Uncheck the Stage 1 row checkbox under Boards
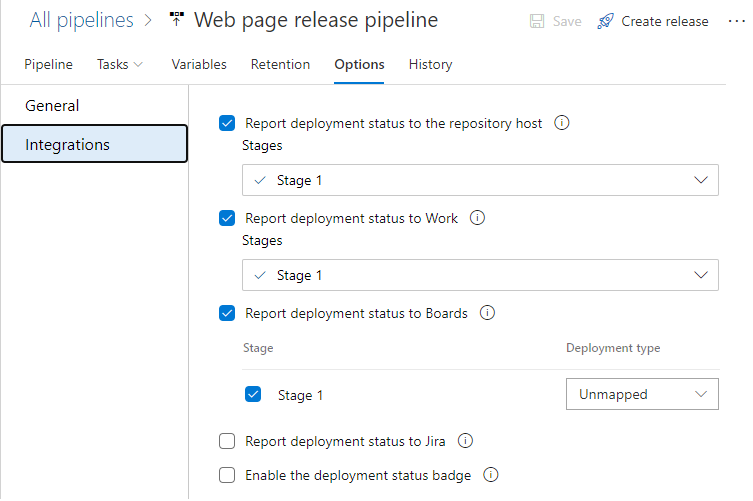Image resolution: width=753 pixels, height=501 pixels. 253,394
